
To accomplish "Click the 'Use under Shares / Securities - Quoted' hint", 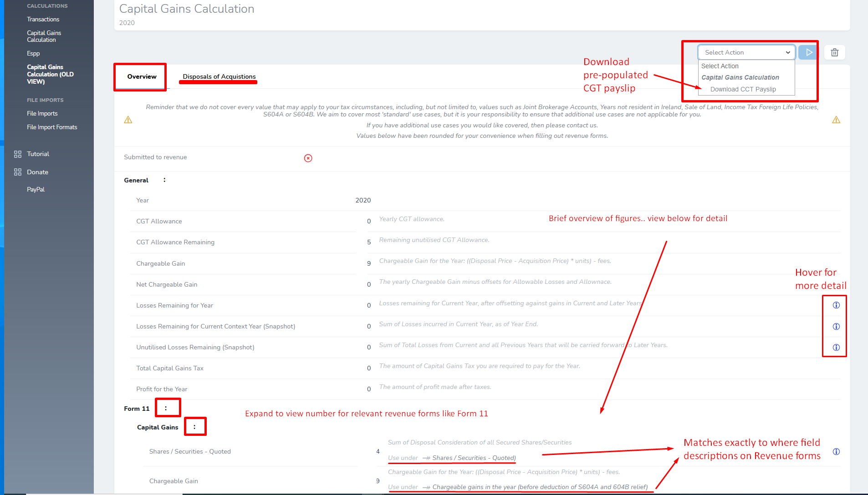I will [x=452, y=458].
